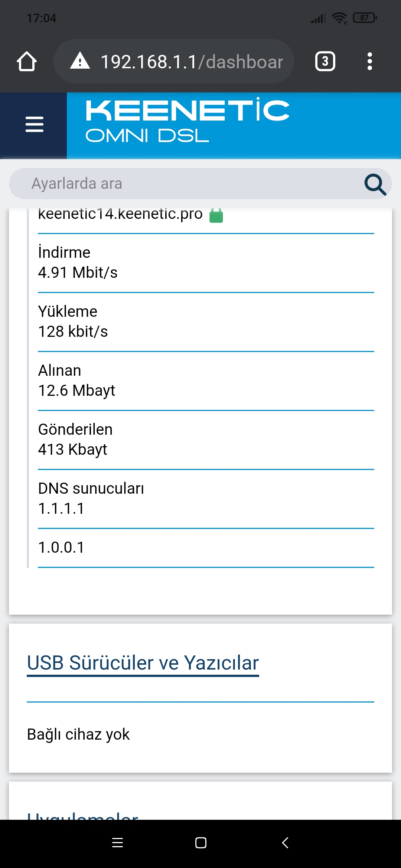
Task: Select the İndirme 4.91 Mbit/s row
Action: (206, 263)
